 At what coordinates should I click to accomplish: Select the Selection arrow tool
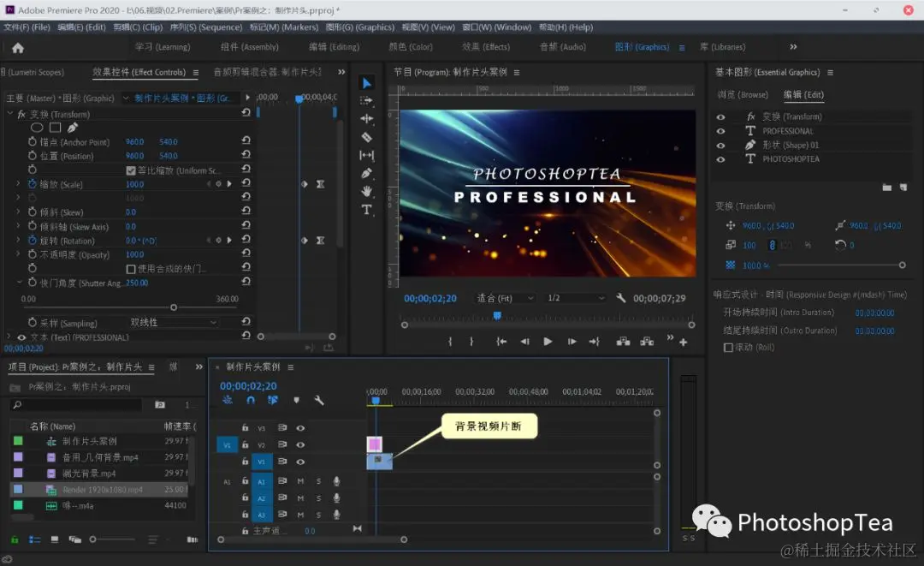point(366,83)
